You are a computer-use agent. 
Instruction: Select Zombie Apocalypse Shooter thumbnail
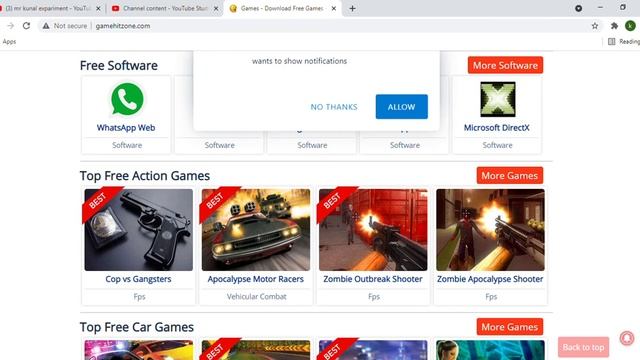(490, 230)
